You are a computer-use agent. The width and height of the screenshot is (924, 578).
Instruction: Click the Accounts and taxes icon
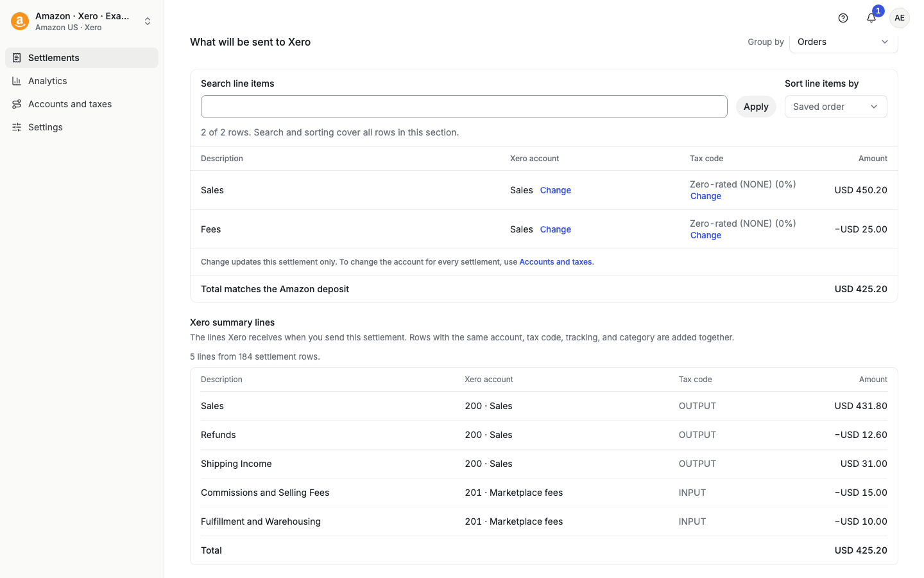click(x=17, y=104)
